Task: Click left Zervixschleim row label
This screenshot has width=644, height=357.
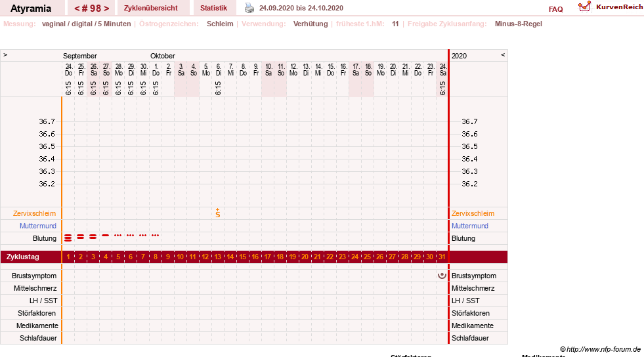Action: point(35,213)
